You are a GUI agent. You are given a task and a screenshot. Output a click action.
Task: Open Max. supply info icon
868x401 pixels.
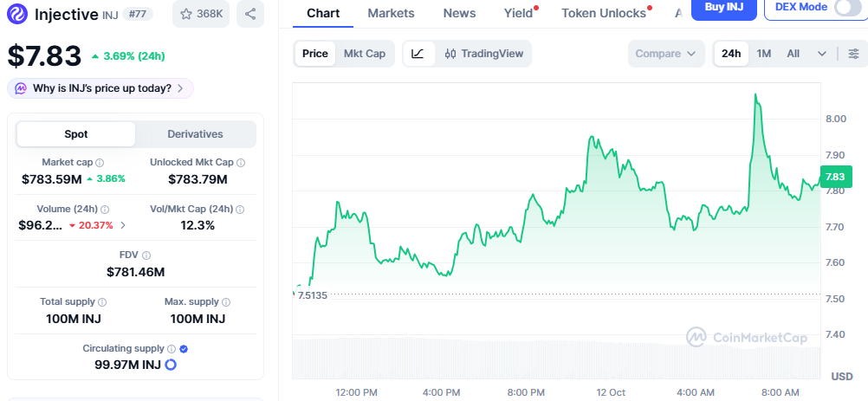click(226, 302)
